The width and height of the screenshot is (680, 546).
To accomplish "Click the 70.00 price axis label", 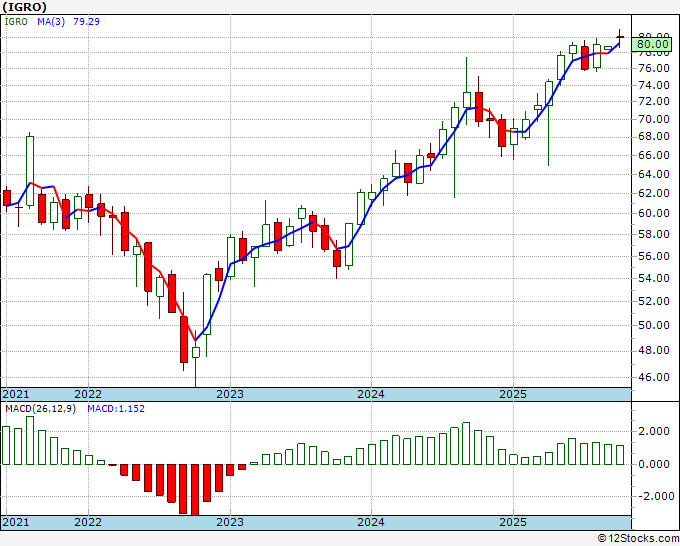I will click(654, 119).
